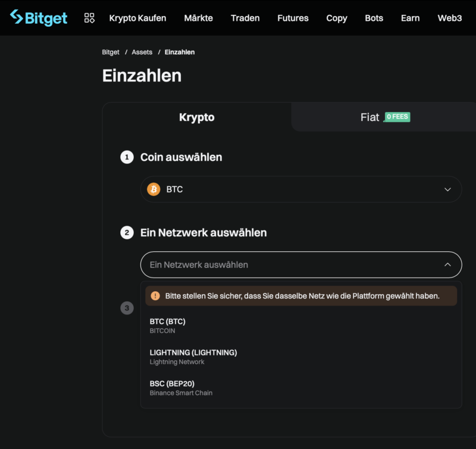
Task: Open the BTC coin selection dropdown
Action: tap(300, 189)
